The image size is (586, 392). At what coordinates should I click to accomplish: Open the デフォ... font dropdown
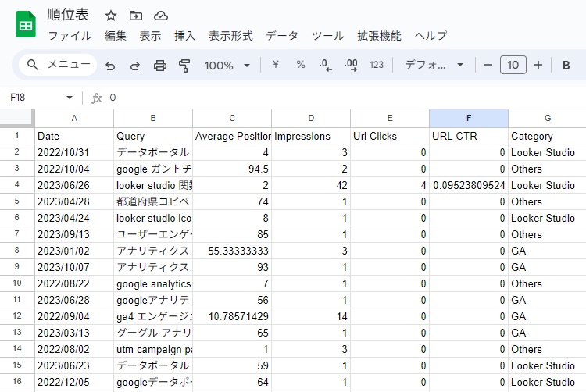point(434,65)
